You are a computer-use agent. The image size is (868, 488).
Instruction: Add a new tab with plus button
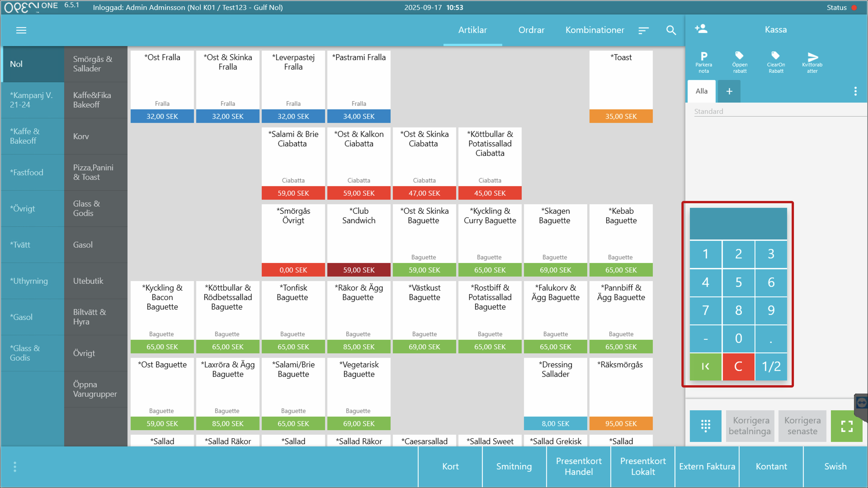tap(729, 91)
